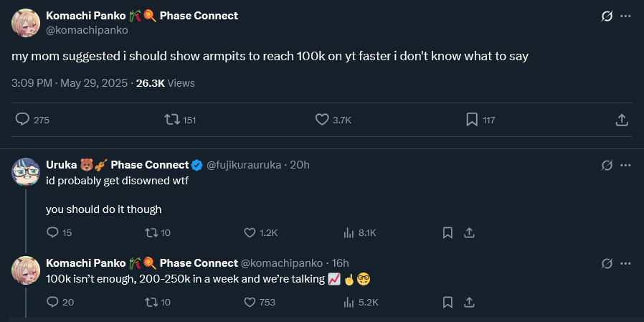Repost Uruka's reply with 10 reposts
The image size is (644, 322).
coord(151,232)
